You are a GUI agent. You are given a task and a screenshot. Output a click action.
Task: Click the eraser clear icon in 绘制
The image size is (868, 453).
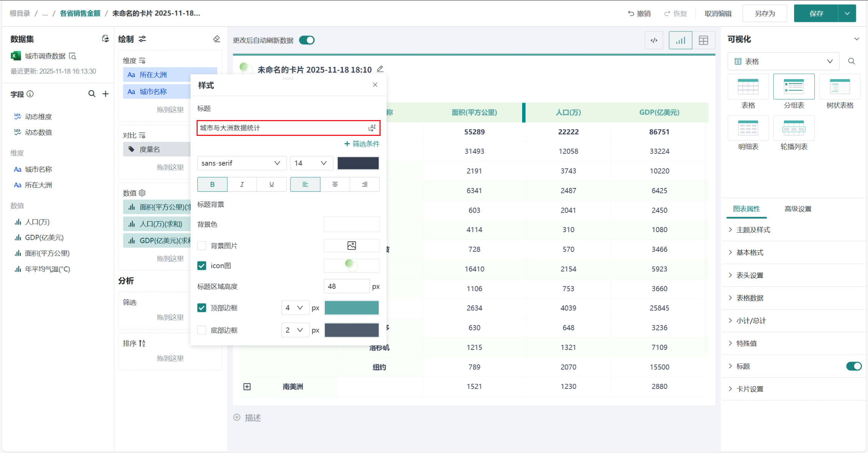point(217,39)
